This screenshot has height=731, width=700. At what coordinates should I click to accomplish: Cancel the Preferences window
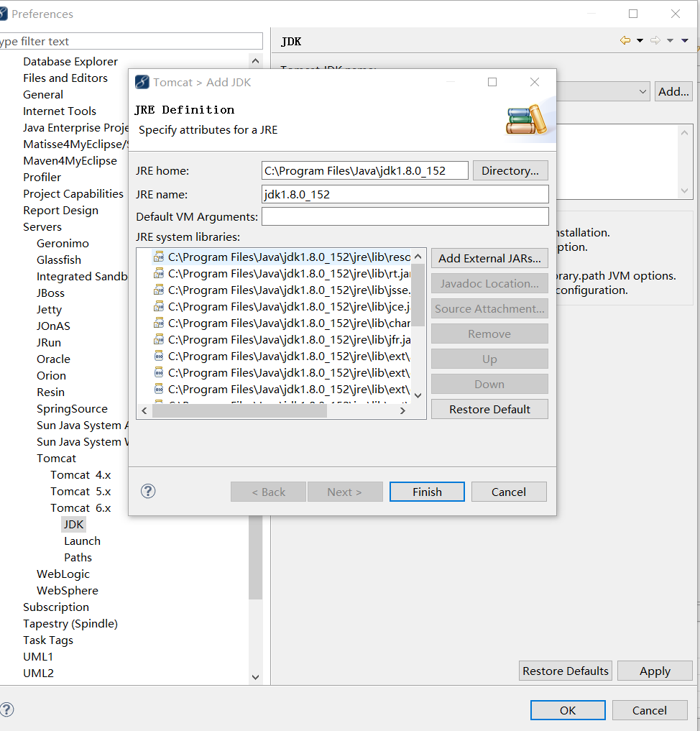[650, 710]
